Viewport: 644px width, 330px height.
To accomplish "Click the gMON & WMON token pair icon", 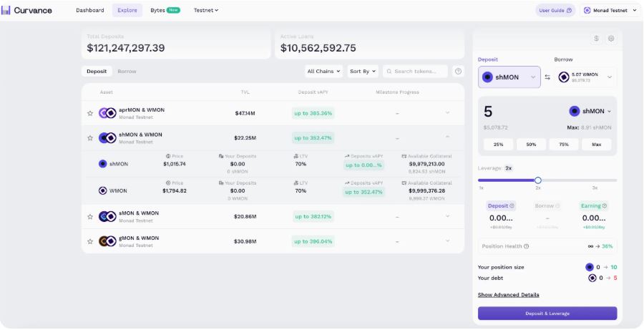I will [107, 241].
